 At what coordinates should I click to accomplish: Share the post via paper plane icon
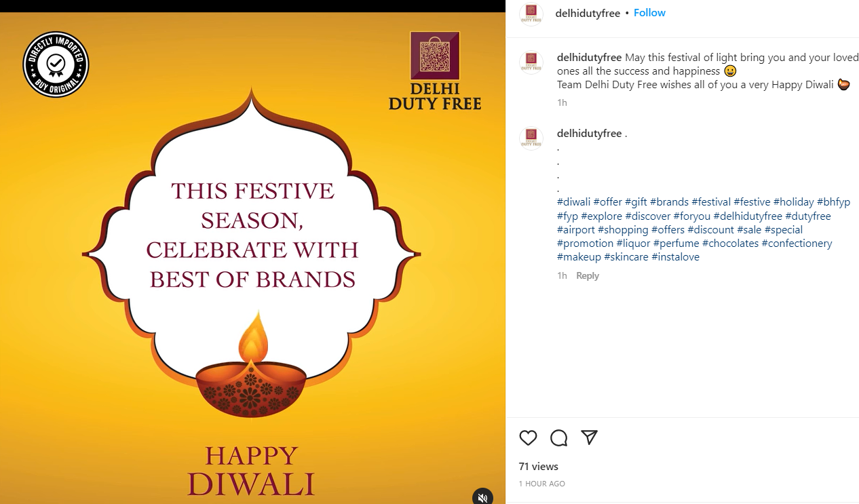pos(589,438)
